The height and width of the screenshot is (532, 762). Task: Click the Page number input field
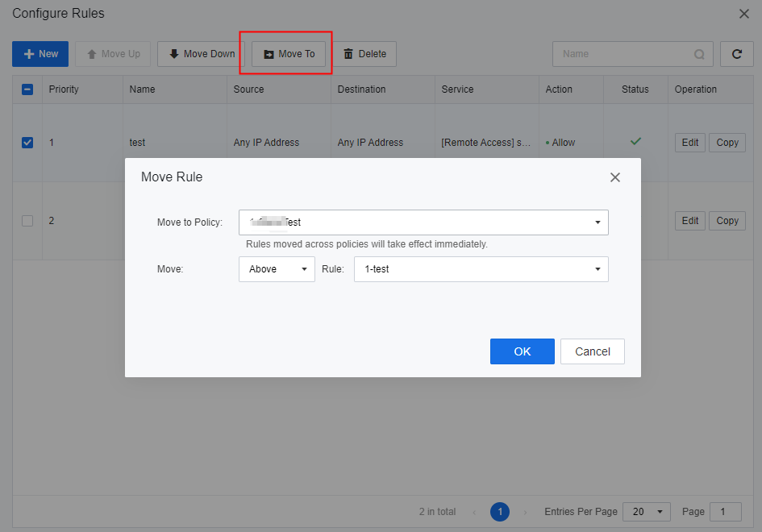pyautogui.click(x=726, y=512)
